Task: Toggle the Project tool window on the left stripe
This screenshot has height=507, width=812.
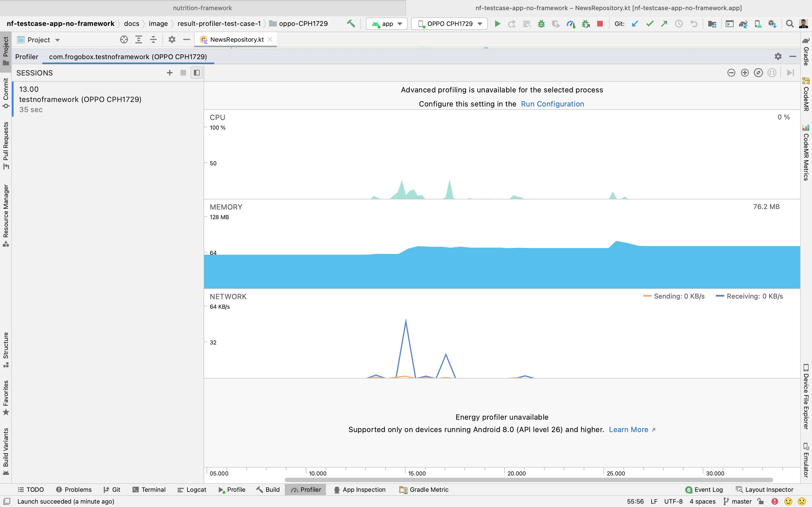Action: (x=6, y=51)
